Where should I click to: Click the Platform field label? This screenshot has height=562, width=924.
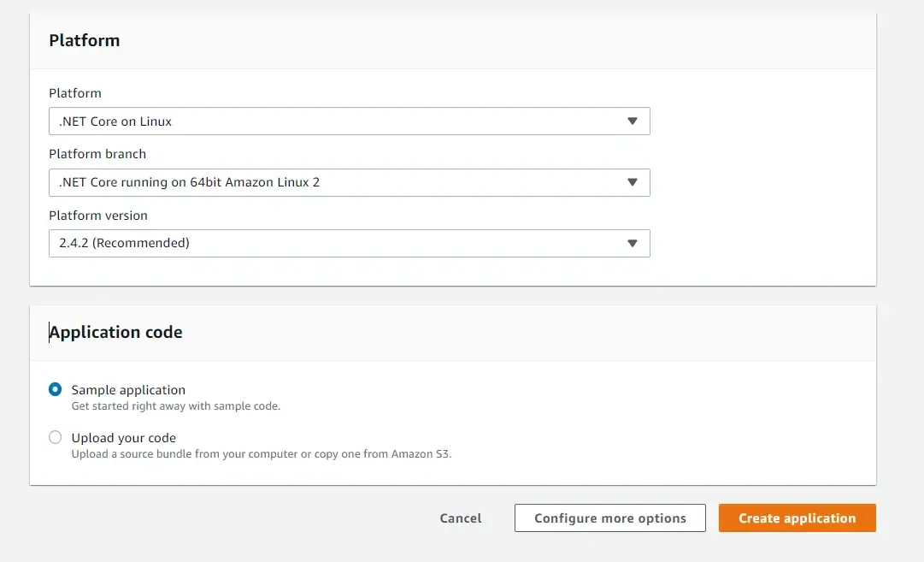click(x=75, y=92)
